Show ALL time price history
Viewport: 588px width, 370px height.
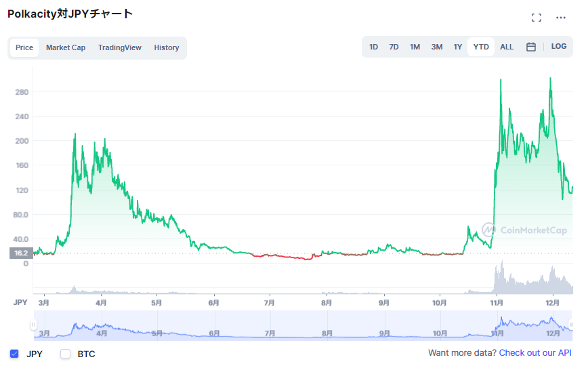tap(507, 47)
